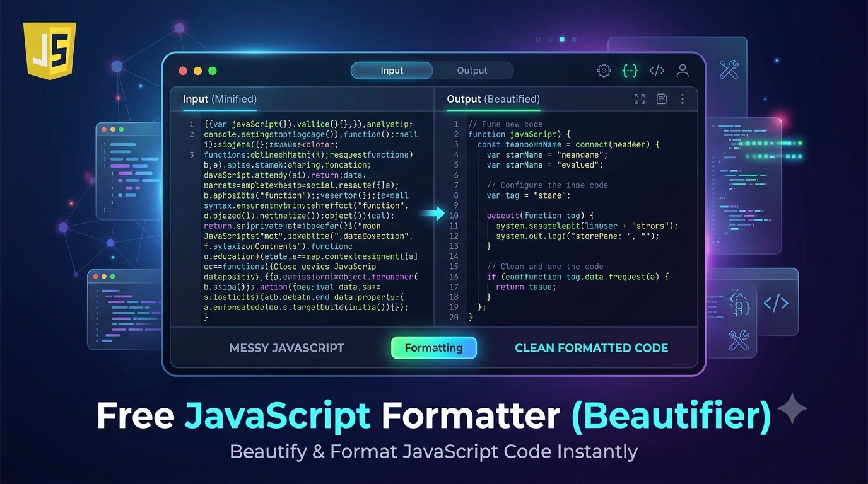Click the green maximize window dot
Viewport: 868px width, 484px height.
(213, 71)
